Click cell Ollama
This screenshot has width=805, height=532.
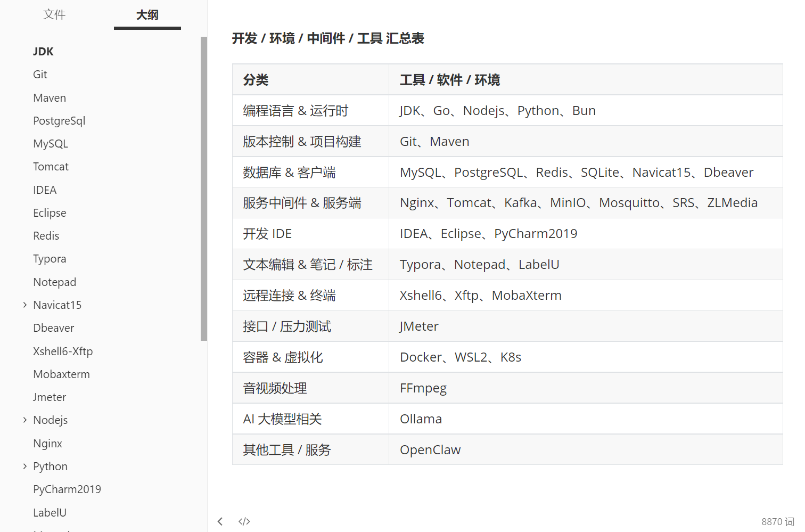point(586,419)
